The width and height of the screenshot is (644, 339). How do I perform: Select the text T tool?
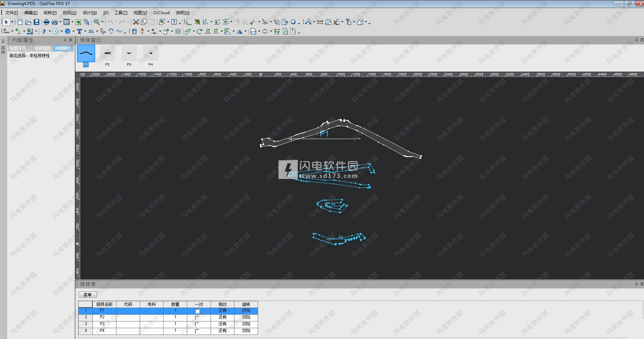pyautogui.click(x=79, y=31)
